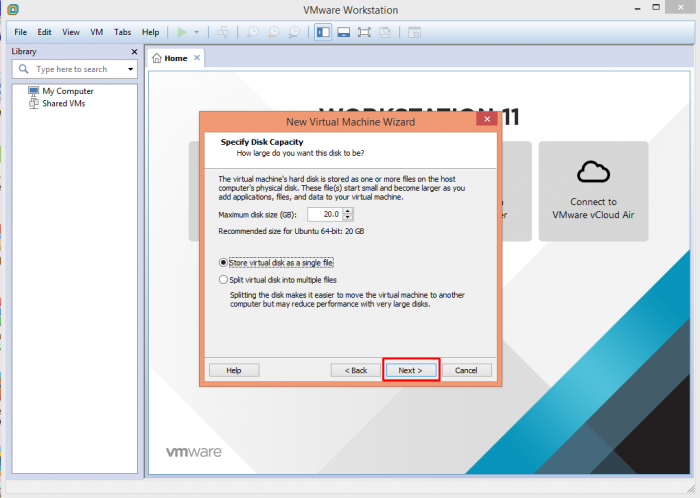
Task: Click the Back button in the wizard
Action: point(356,370)
